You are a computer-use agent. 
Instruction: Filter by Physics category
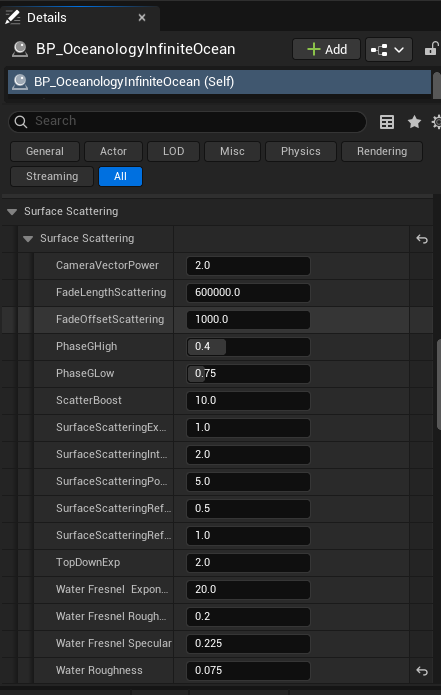pyautogui.click(x=301, y=151)
